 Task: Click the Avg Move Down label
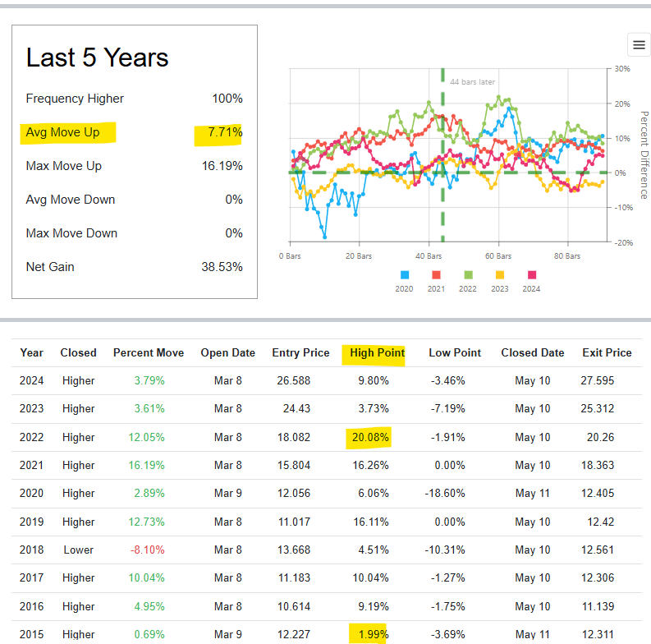point(70,200)
